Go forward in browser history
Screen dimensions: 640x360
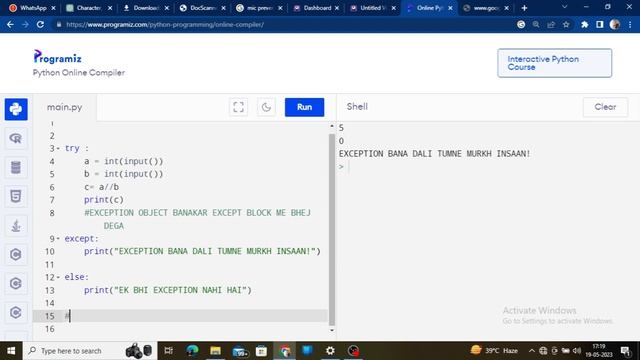pyautogui.click(x=25, y=24)
